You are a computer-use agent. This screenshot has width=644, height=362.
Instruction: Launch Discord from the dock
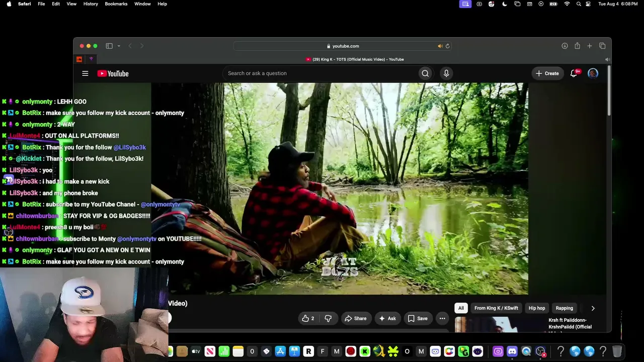click(x=512, y=351)
